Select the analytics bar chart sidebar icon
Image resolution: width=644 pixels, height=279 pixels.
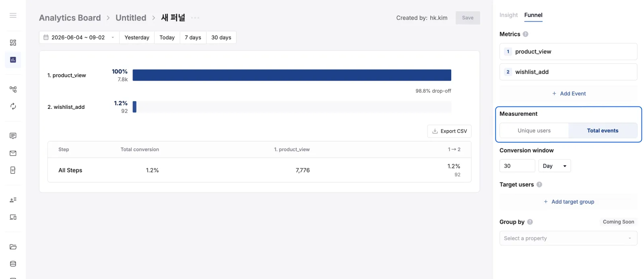pos(13,60)
